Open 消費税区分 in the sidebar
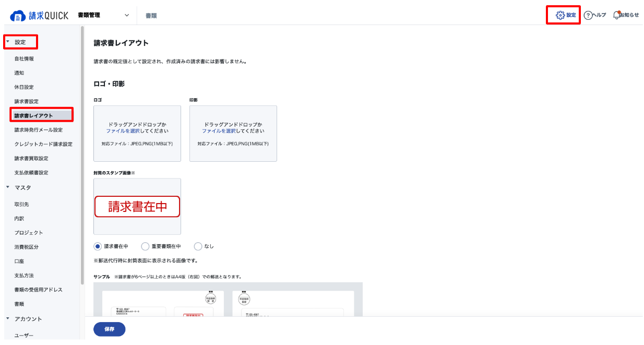The height and width of the screenshot is (345, 644). pyautogui.click(x=26, y=247)
